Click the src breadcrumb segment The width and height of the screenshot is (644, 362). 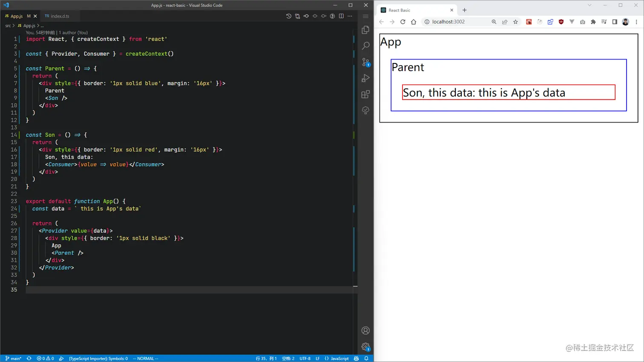(x=8, y=26)
